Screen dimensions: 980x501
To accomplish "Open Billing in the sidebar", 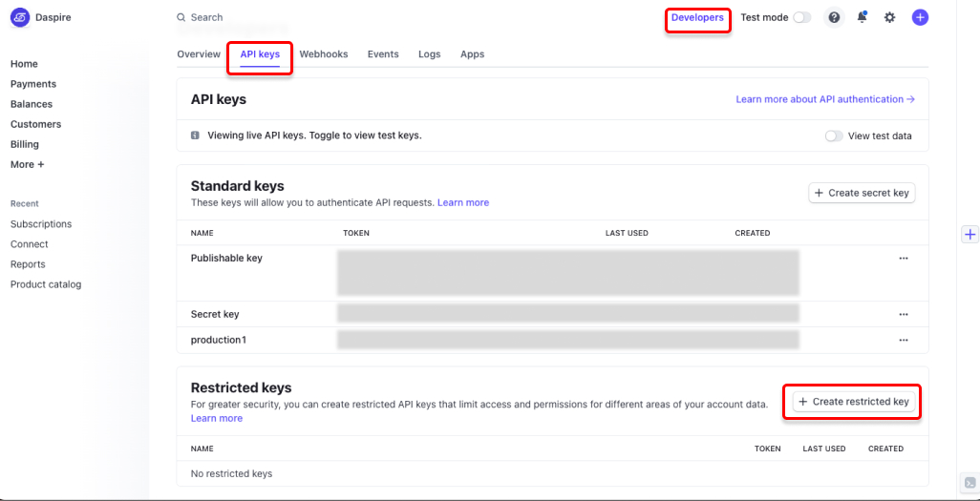I will [x=25, y=144].
